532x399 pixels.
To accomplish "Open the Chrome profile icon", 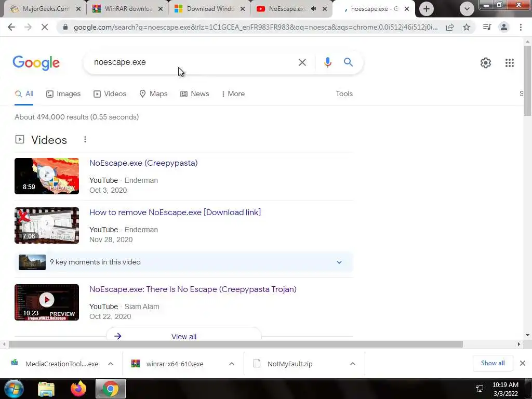I will (x=504, y=27).
